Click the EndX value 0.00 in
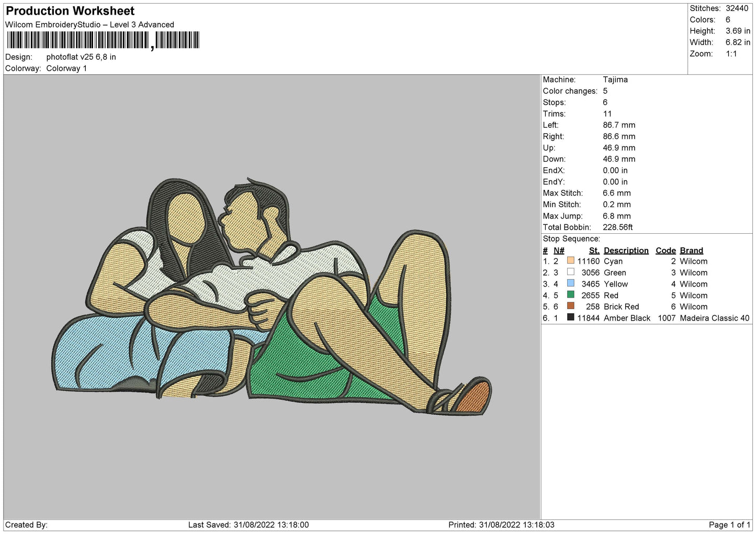Viewport: 756px width, 534px height. click(x=615, y=171)
